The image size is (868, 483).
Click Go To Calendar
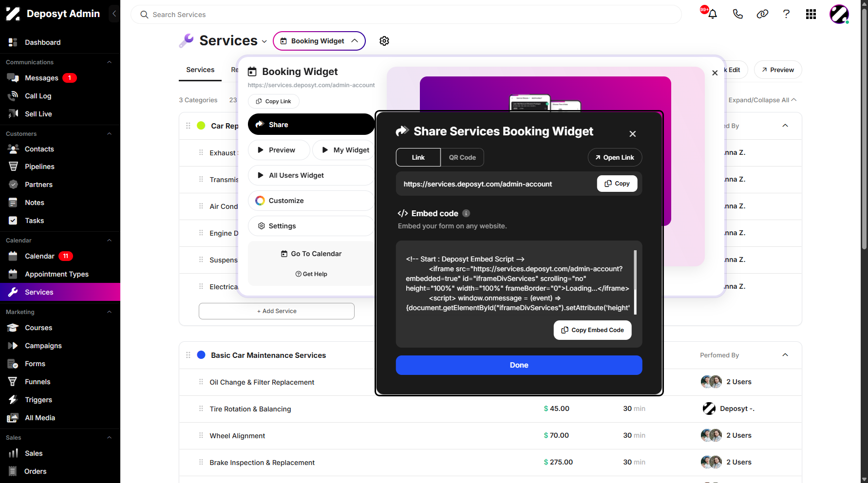click(311, 254)
